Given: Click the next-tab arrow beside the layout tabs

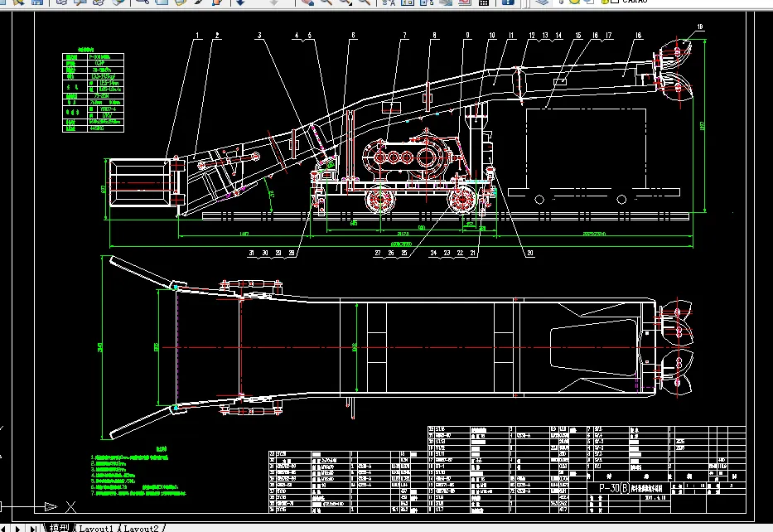Looking at the screenshot, I should coord(17,529).
